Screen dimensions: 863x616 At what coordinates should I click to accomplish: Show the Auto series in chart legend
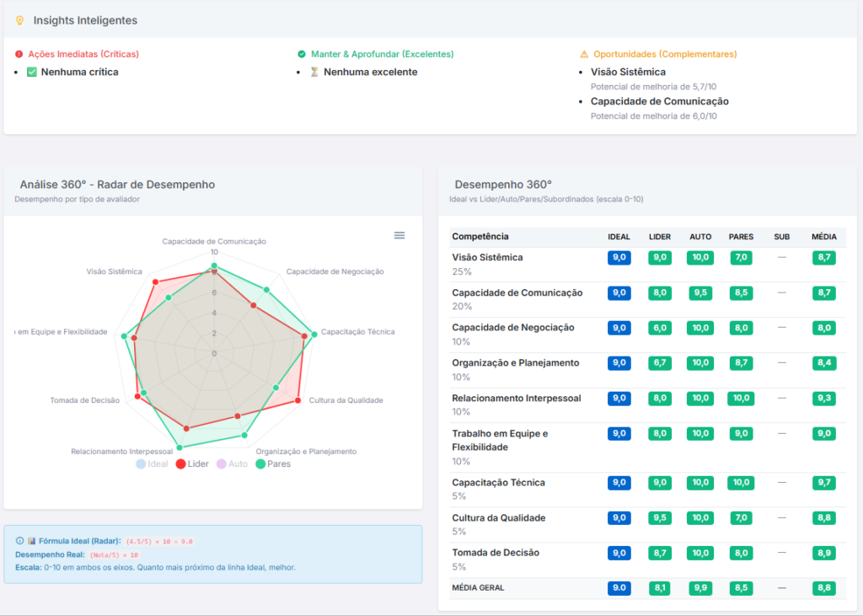232,463
